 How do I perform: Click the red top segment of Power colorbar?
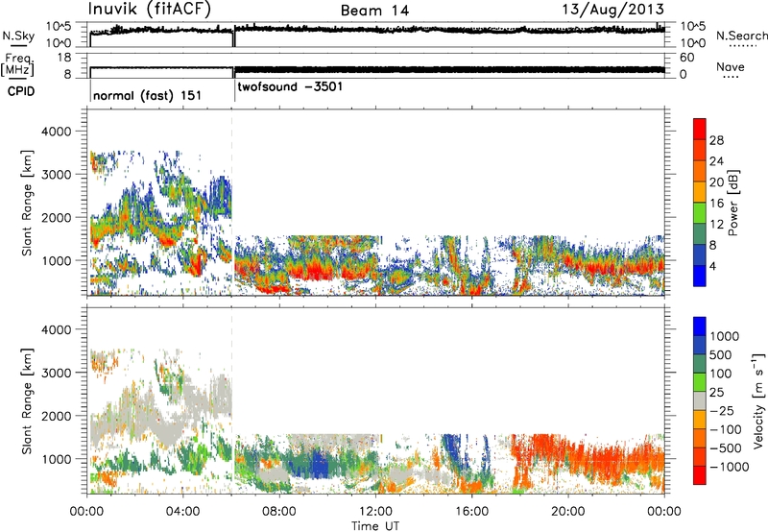pyautogui.click(x=700, y=129)
